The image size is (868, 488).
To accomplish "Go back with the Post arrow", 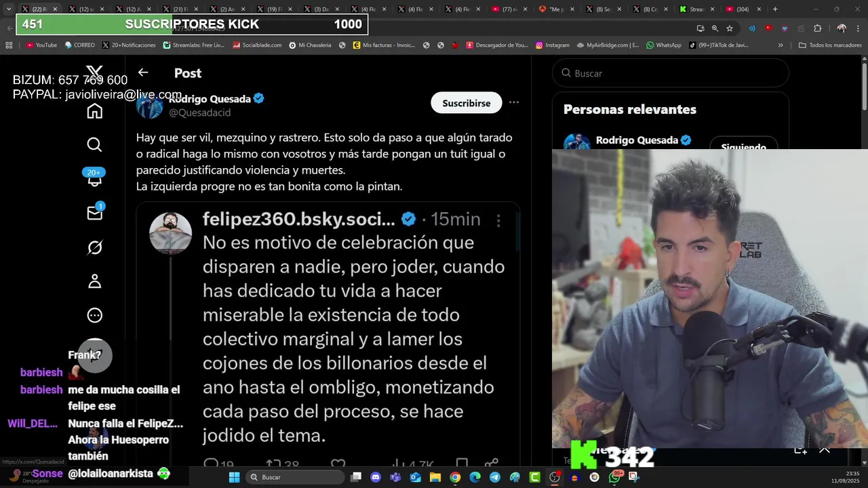I will point(143,73).
